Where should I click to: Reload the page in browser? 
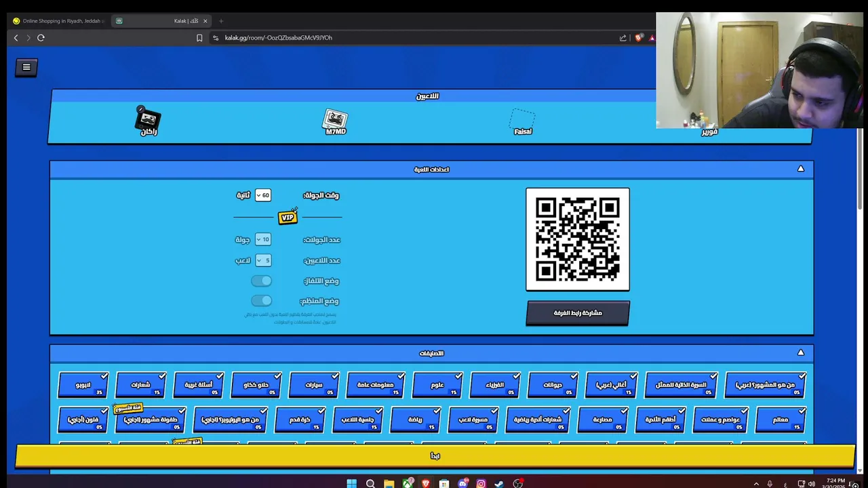41,38
